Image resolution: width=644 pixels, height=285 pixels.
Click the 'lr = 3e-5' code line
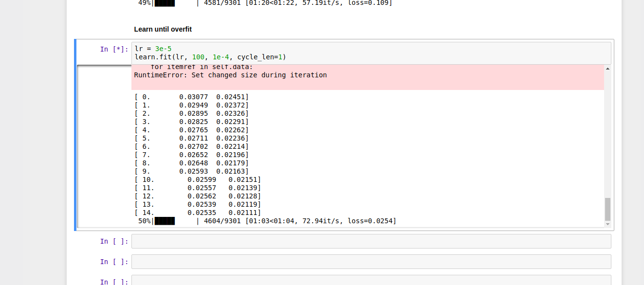153,49
